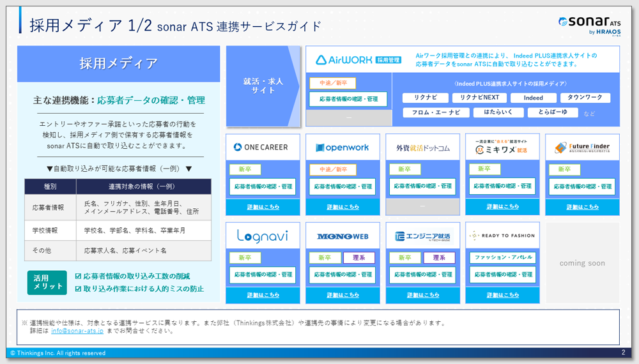Open 詳細はこちら link under openwork
Image resolution: width=639 pixels, height=364 pixels.
(x=343, y=207)
